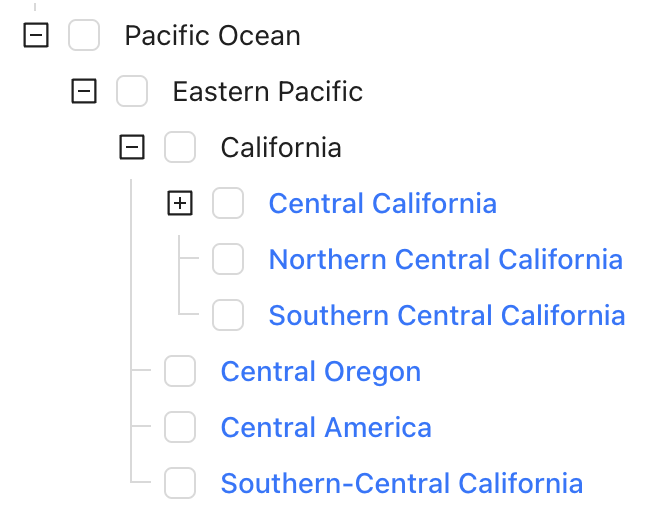Collapse the California tree node
Viewport: 656px width, 532px height.
[x=132, y=148]
